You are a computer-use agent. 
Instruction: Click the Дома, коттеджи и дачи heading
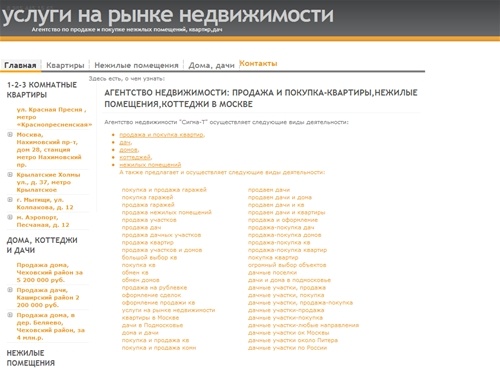click(x=42, y=245)
